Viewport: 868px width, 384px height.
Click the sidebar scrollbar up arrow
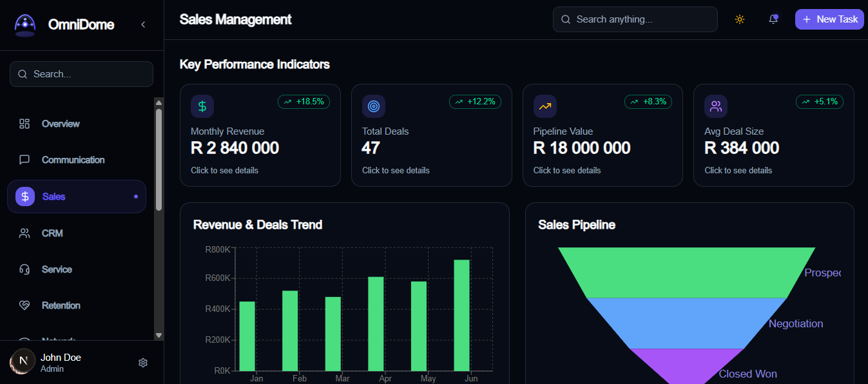pos(159,102)
